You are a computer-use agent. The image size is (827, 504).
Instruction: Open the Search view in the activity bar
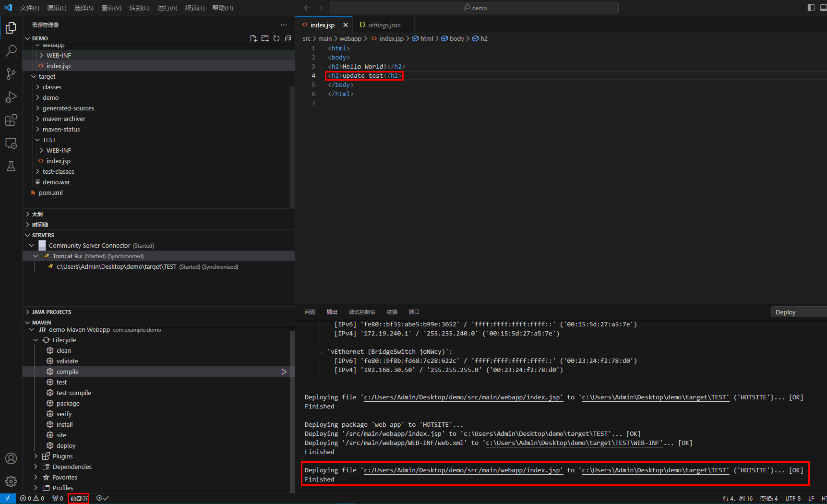[11, 50]
